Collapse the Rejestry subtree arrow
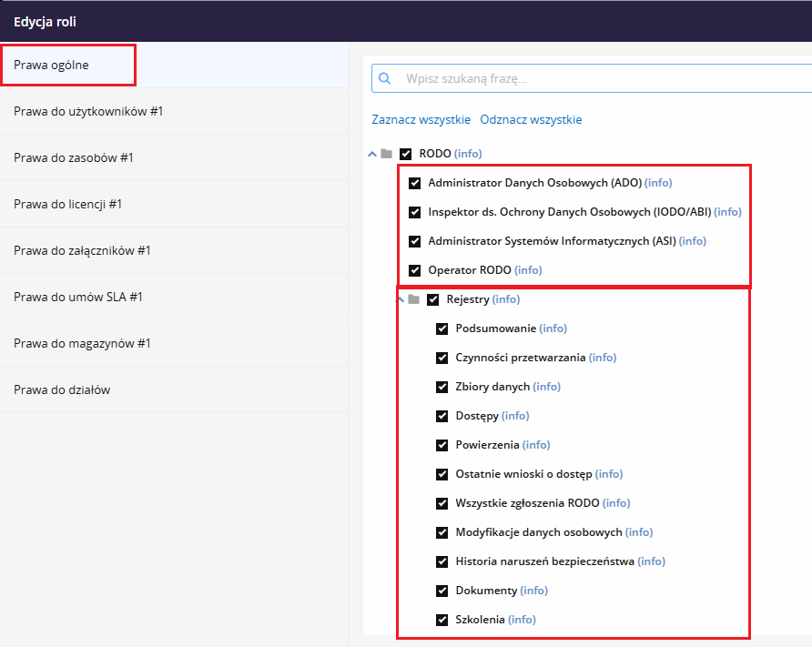 (x=401, y=298)
